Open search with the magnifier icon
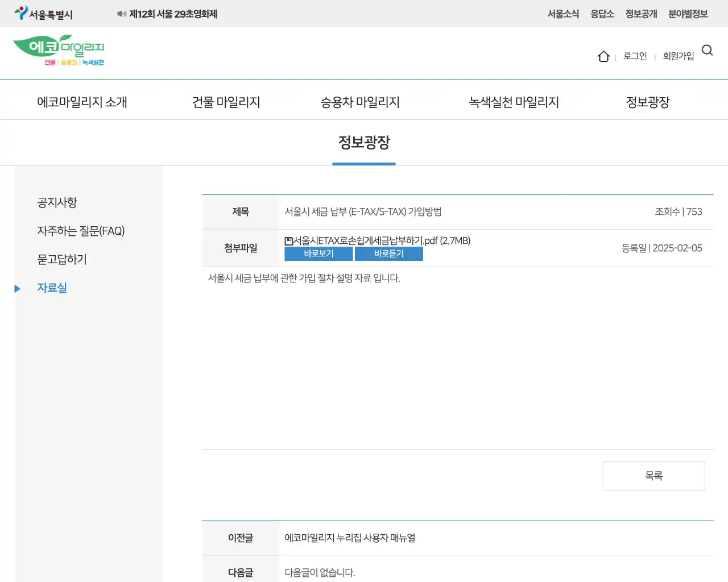The width and height of the screenshot is (728, 582). [x=708, y=51]
